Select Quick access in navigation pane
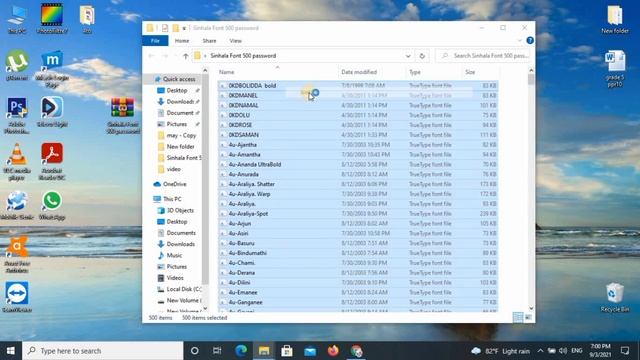Viewport: 640px width, 360px height. coord(179,79)
